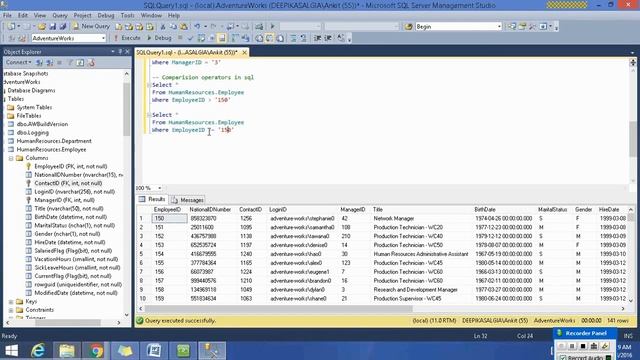Click the Decrease Indent icon

317,38
